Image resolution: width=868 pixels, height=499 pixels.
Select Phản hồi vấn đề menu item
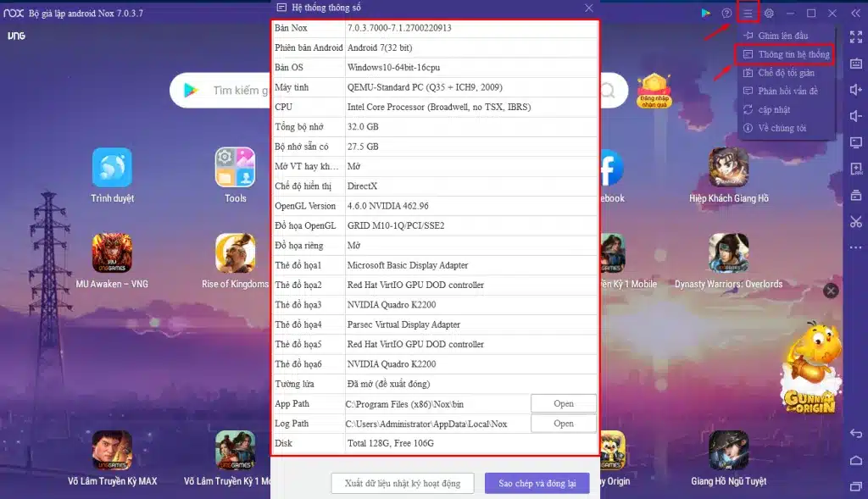click(784, 91)
